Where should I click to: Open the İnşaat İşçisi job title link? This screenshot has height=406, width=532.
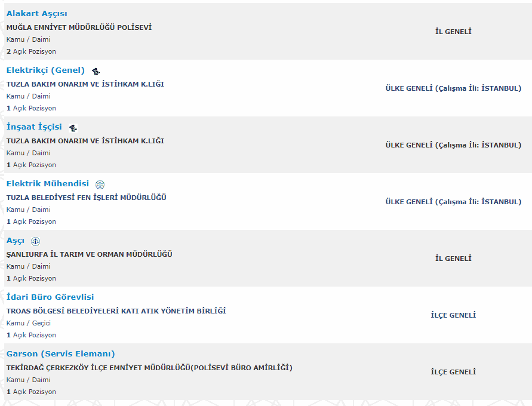coord(34,127)
